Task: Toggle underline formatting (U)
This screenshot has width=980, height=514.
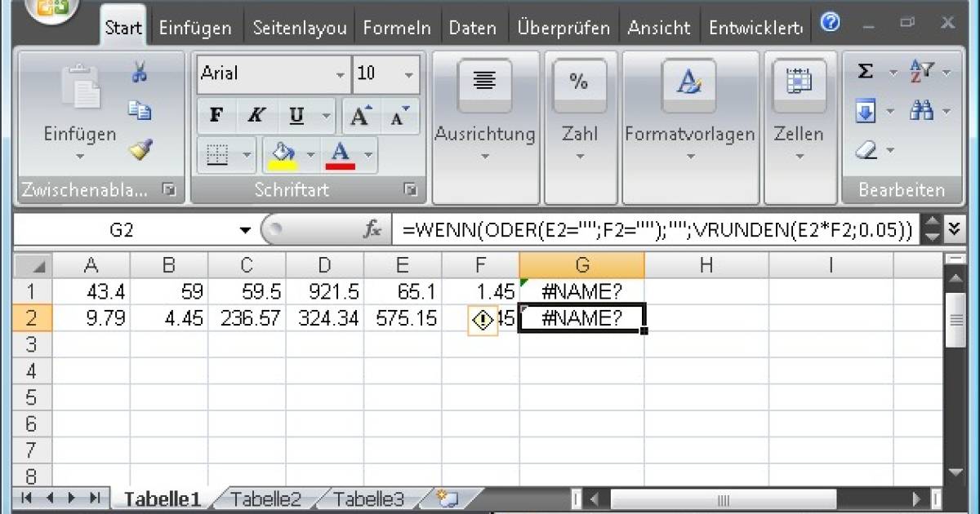Action: pyautogui.click(x=296, y=115)
